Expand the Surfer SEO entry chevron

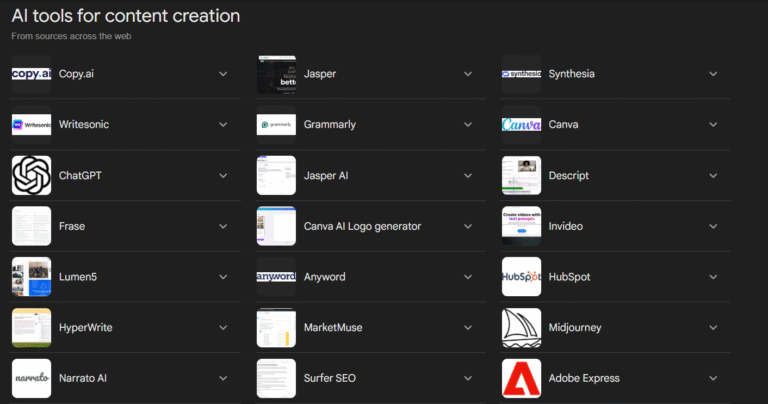(x=468, y=379)
